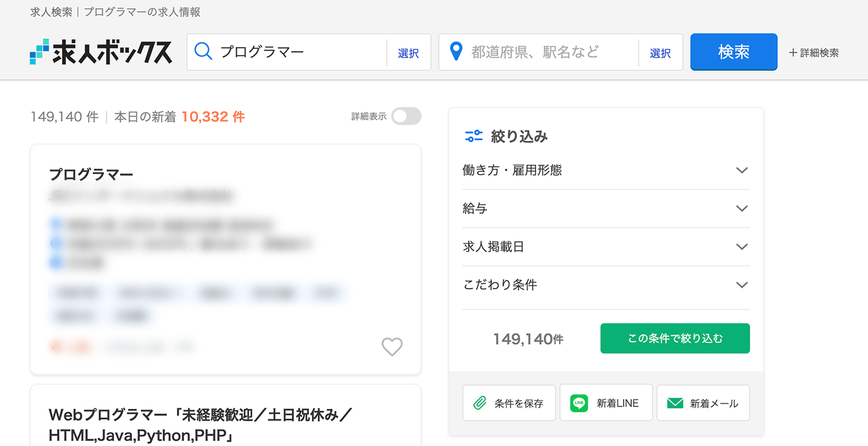Click the 絞り込み filter sliders icon
This screenshot has height=446, width=868.
(x=474, y=136)
